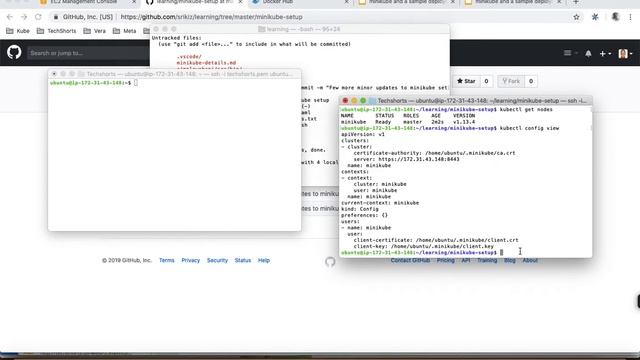Fork the repository
The image size is (640, 360).
[x=511, y=81]
